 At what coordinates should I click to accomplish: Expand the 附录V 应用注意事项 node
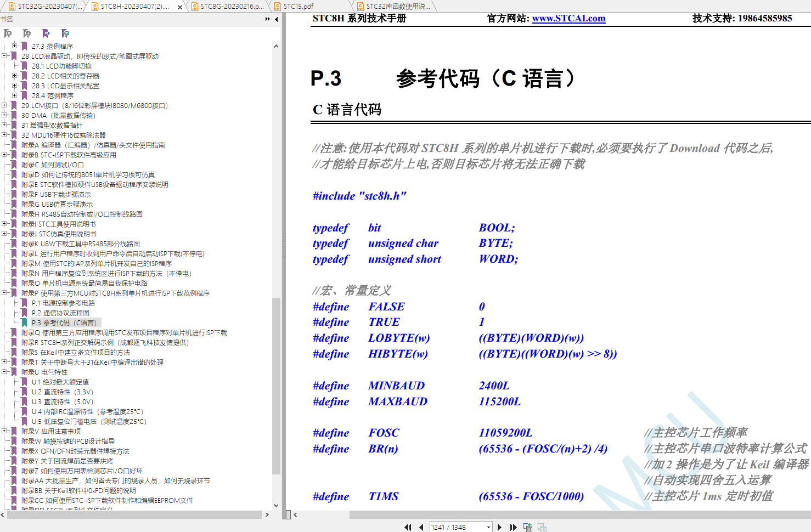click(4, 431)
